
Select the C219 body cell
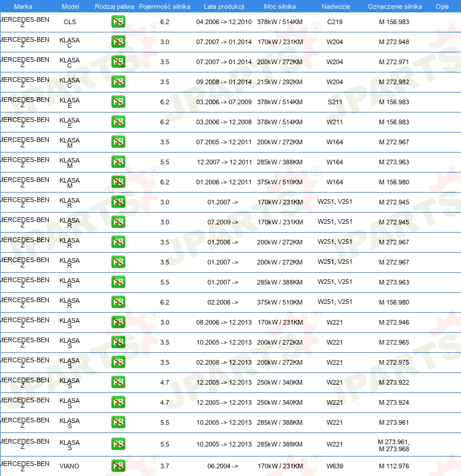(335, 22)
